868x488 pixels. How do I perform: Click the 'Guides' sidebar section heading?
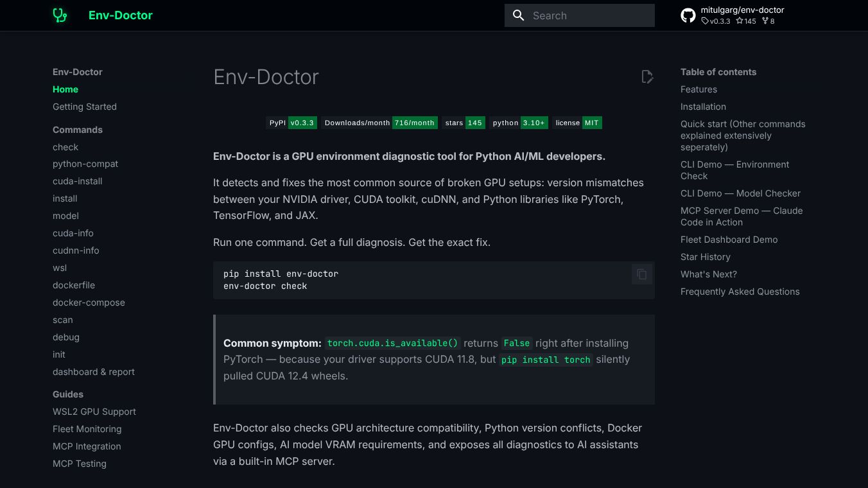(68, 394)
